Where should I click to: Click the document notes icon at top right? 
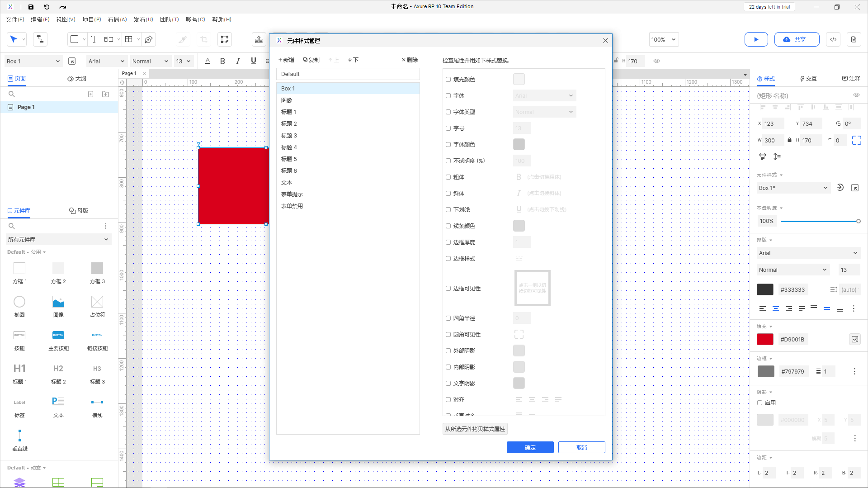point(854,39)
